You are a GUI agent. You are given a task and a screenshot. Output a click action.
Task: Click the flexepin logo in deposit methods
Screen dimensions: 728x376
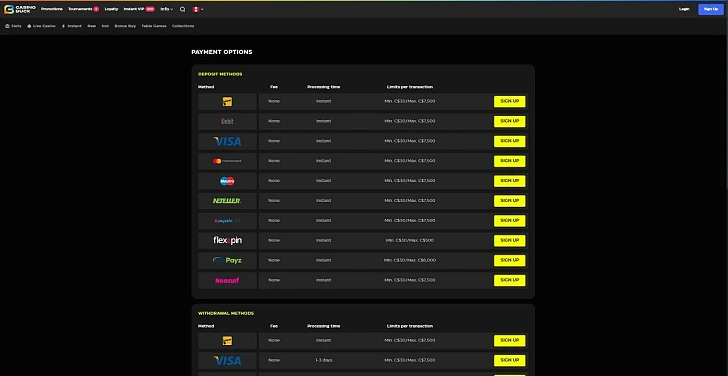227,240
